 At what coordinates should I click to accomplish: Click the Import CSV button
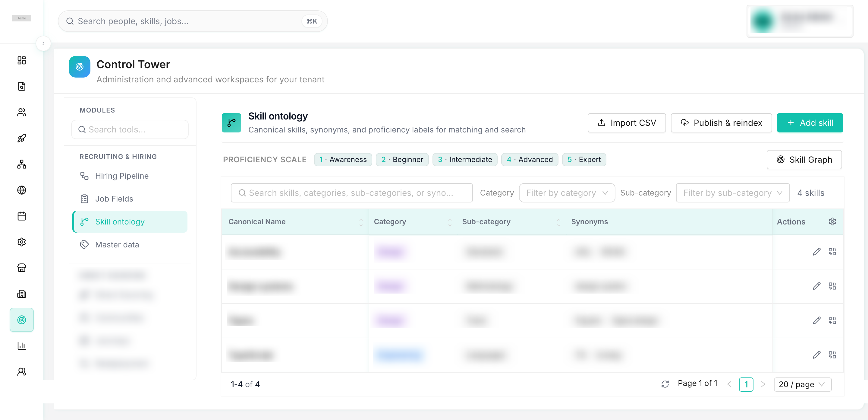626,123
